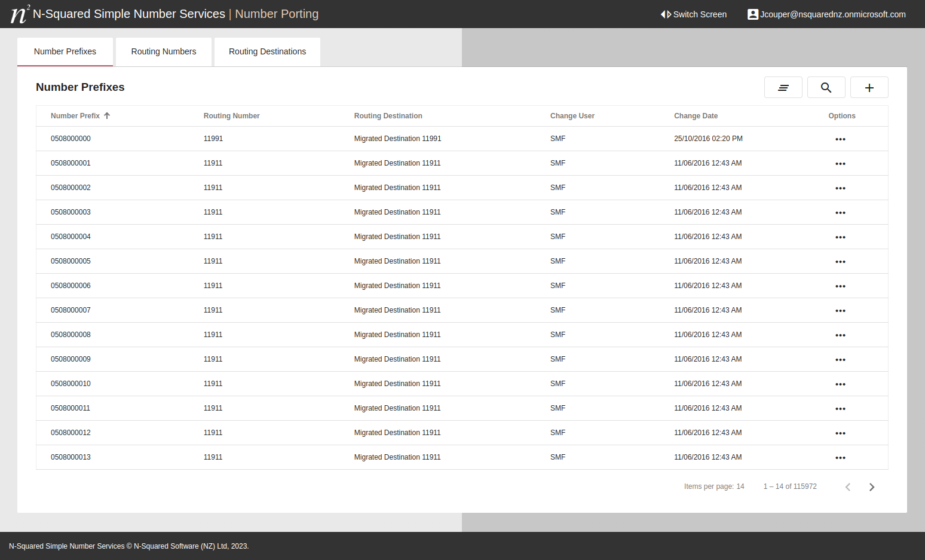The width and height of the screenshot is (925, 560).
Task: Click the Switch Screen button
Action: click(x=693, y=14)
